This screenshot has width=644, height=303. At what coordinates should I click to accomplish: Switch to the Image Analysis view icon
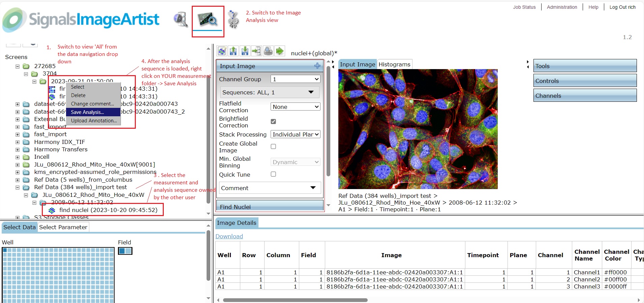click(x=208, y=20)
